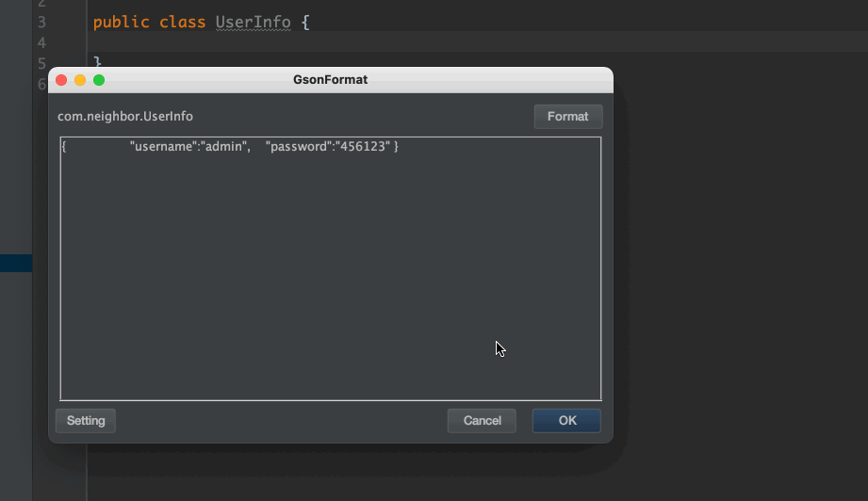Open the Setting button in GsonFormat
Image resolution: width=868 pixels, height=501 pixels.
86,421
